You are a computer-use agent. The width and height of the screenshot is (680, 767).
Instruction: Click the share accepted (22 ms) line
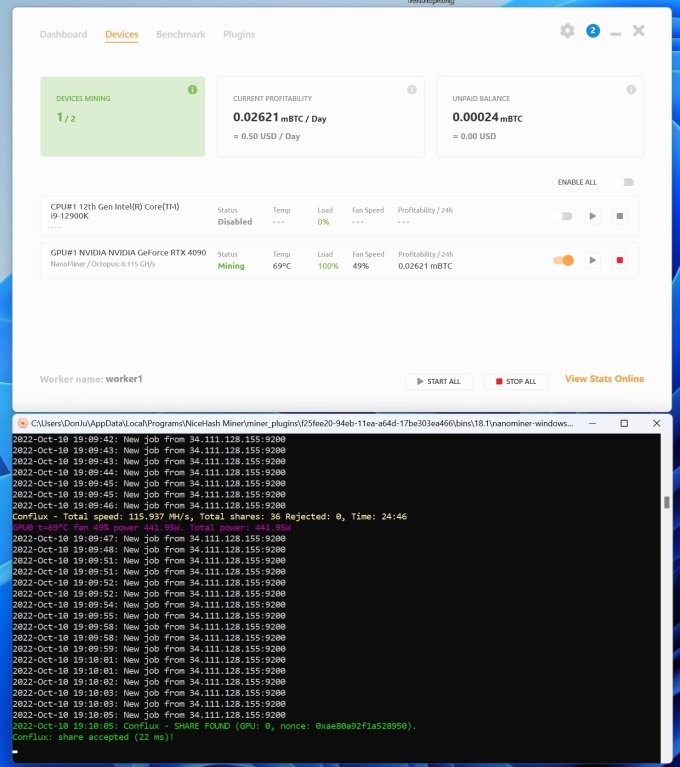click(93, 737)
